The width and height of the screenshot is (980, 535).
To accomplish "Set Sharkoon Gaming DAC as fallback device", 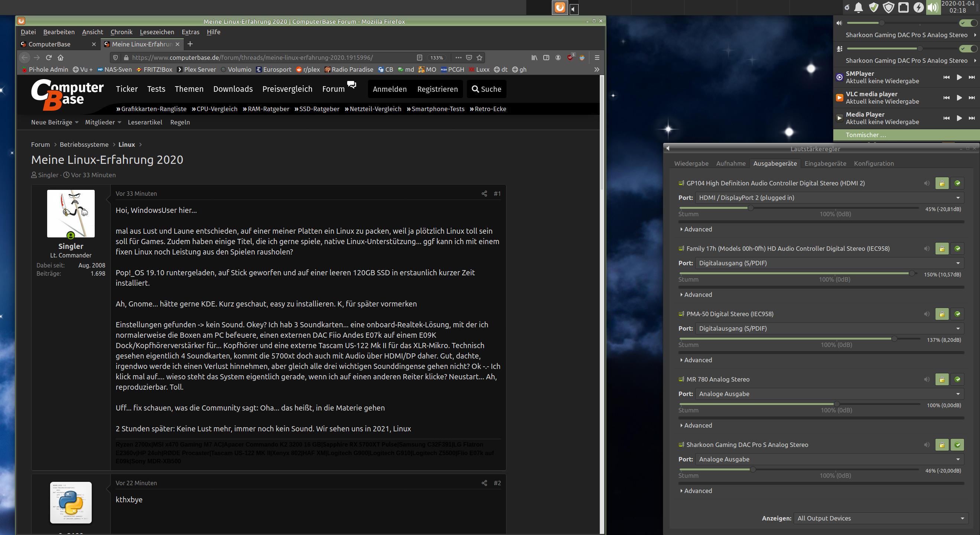I will click(957, 445).
